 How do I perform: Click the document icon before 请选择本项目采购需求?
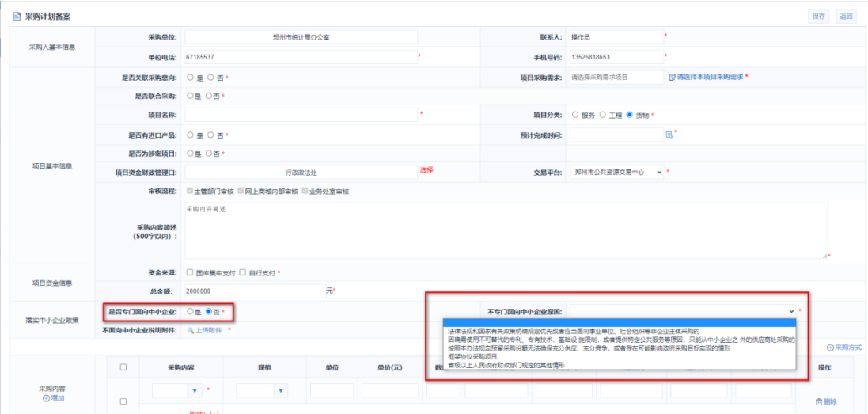672,77
